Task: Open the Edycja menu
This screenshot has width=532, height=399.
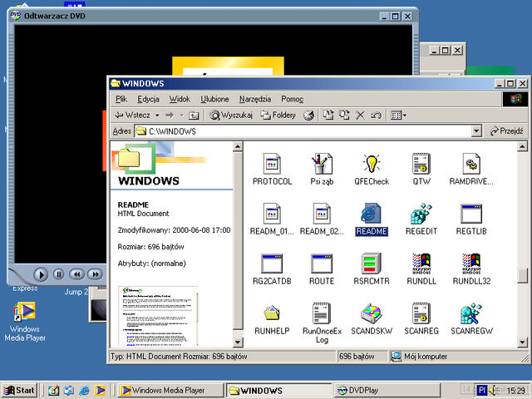Action: pos(148,99)
